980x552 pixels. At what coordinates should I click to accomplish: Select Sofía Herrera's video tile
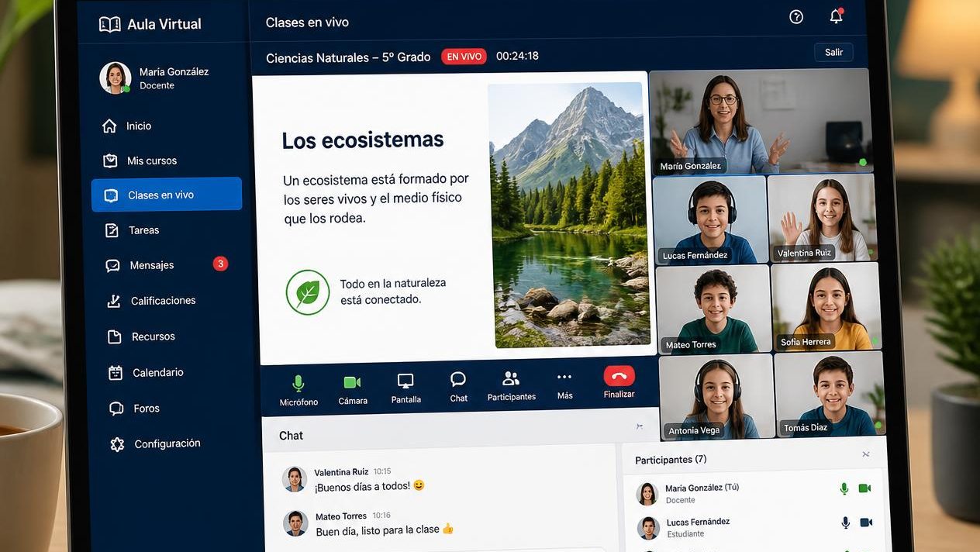click(x=826, y=306)
